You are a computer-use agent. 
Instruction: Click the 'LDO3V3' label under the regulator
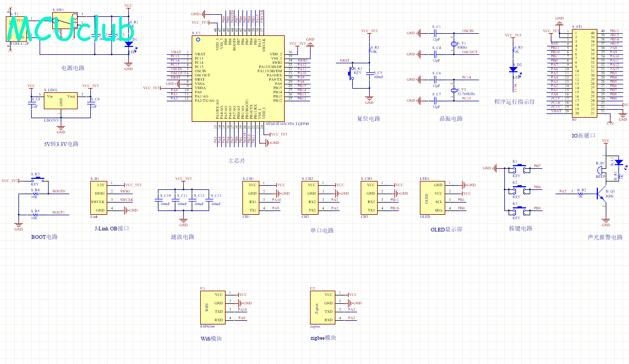click(x=51, y=120)
